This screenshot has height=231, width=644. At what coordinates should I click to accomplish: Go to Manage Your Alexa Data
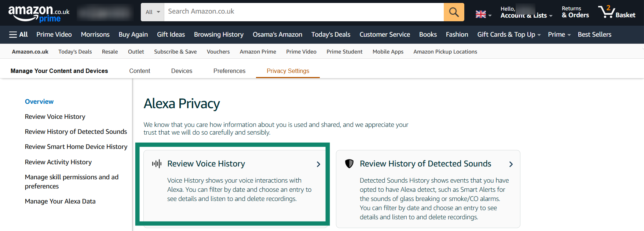coord(60,201)
